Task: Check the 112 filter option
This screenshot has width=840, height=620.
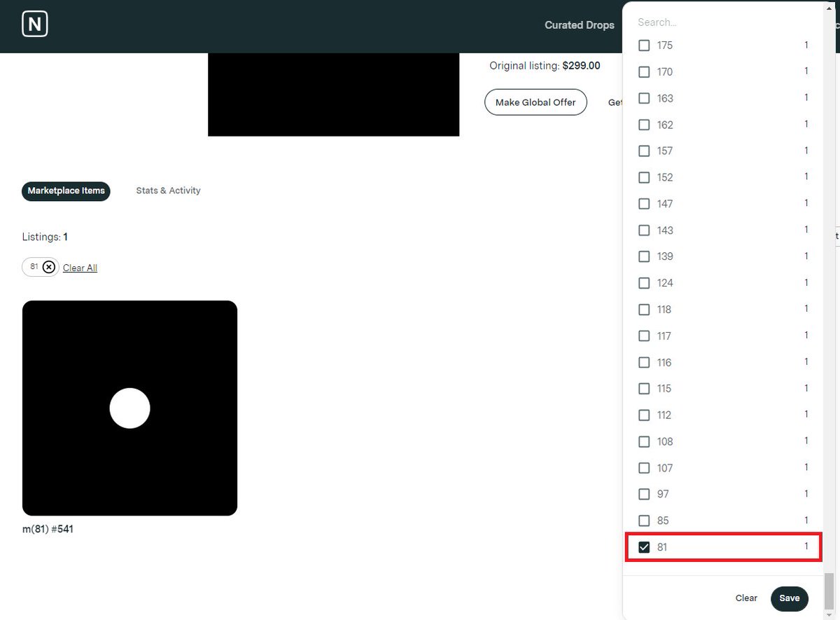Action: [x=644, y=415]
